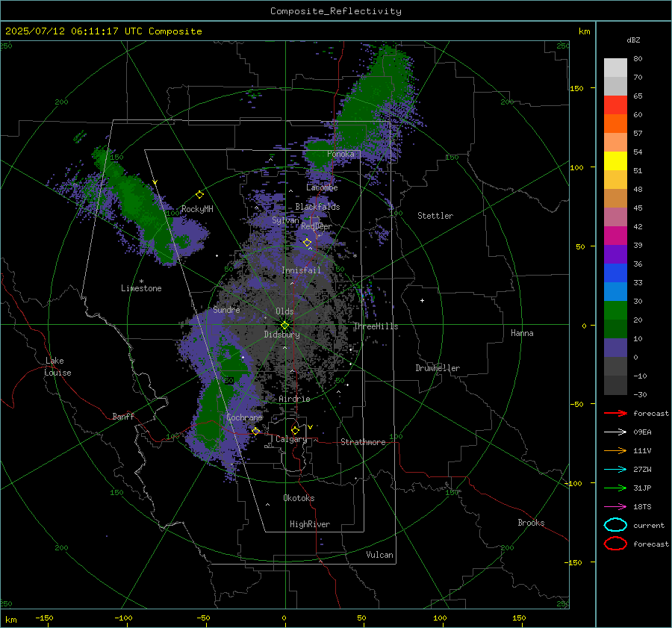
Task: Click the cyan current ellipse legend icon
Action: tap(615, 525)
